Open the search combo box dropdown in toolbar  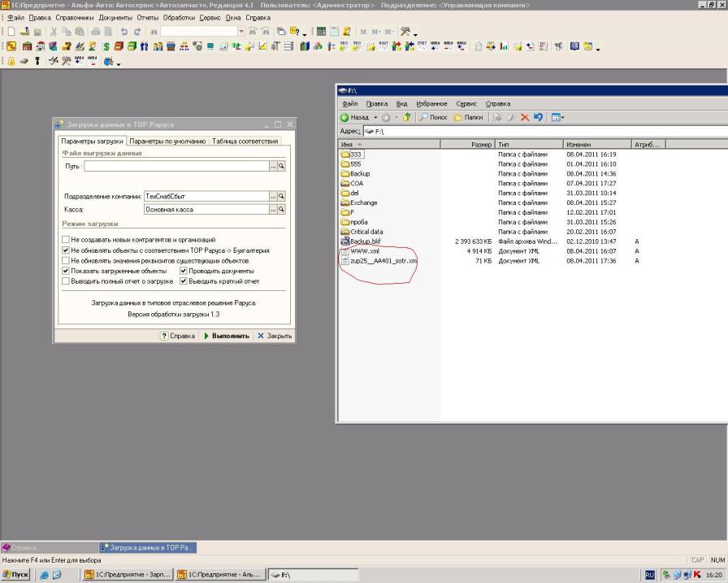241,32
